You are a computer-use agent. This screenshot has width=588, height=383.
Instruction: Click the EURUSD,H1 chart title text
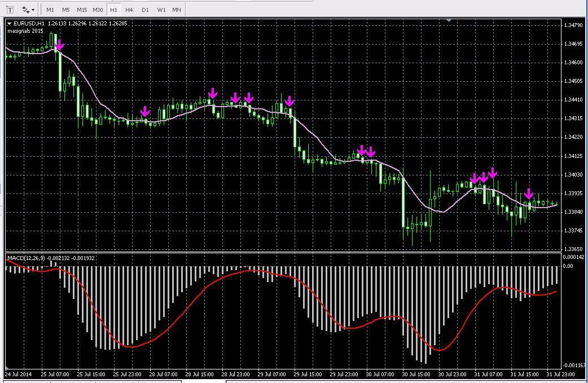point(29,23)
